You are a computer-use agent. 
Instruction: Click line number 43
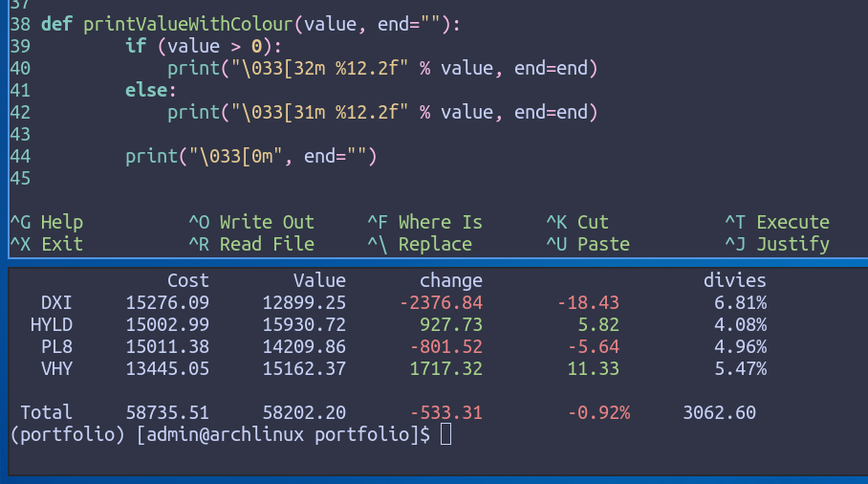click(x=20, y=135)
